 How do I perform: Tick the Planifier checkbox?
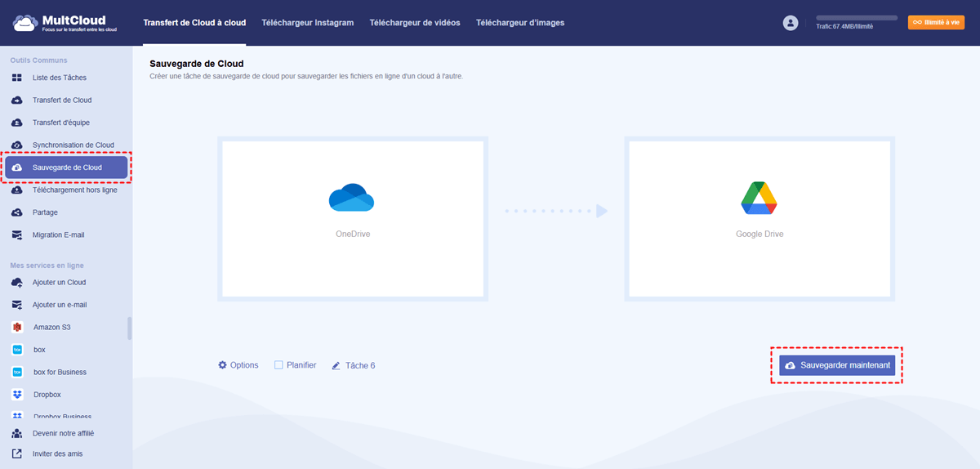[x=278, y=365]
